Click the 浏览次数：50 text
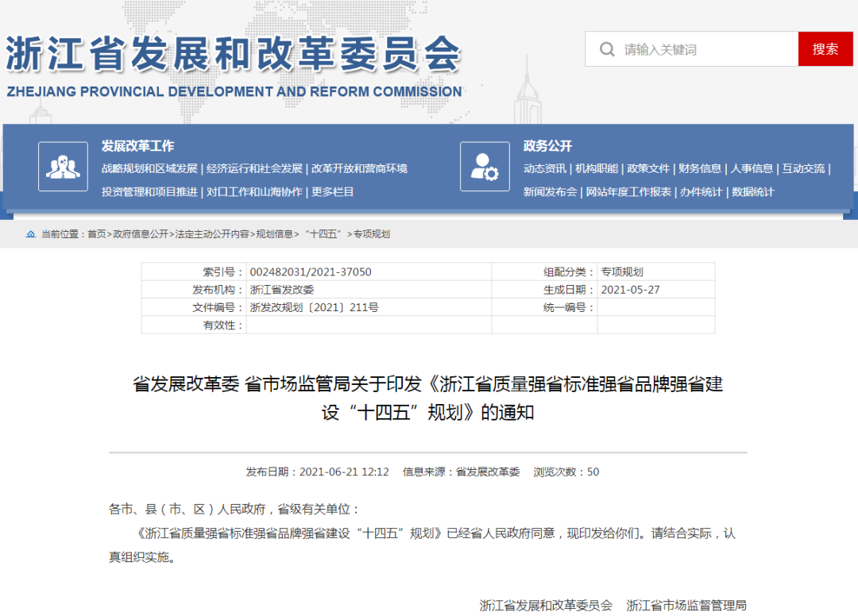This screenshot has width=858, height=616. [566, 472]
